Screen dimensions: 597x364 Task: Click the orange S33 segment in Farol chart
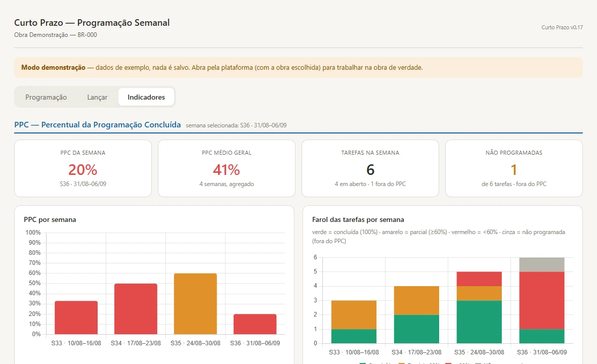[354, 315]
